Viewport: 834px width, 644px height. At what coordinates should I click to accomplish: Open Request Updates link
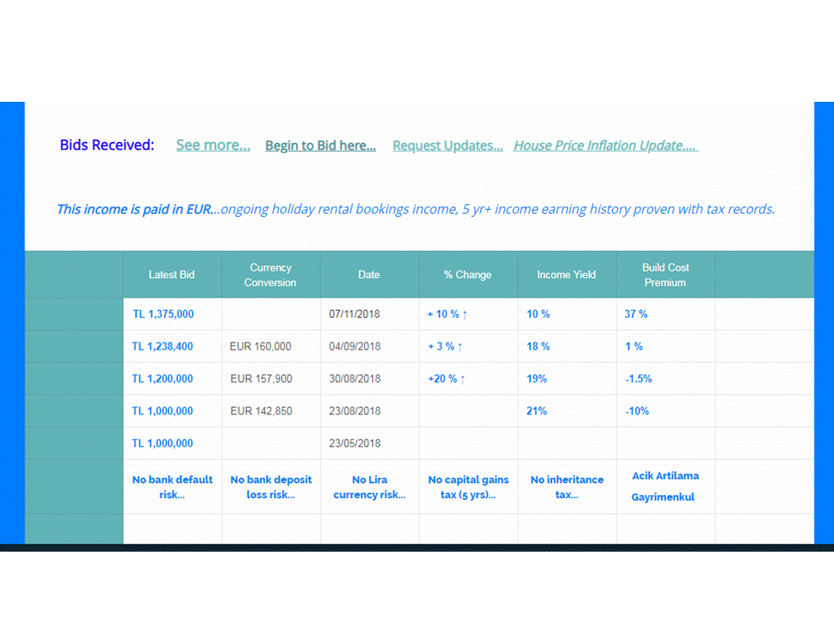447,145
